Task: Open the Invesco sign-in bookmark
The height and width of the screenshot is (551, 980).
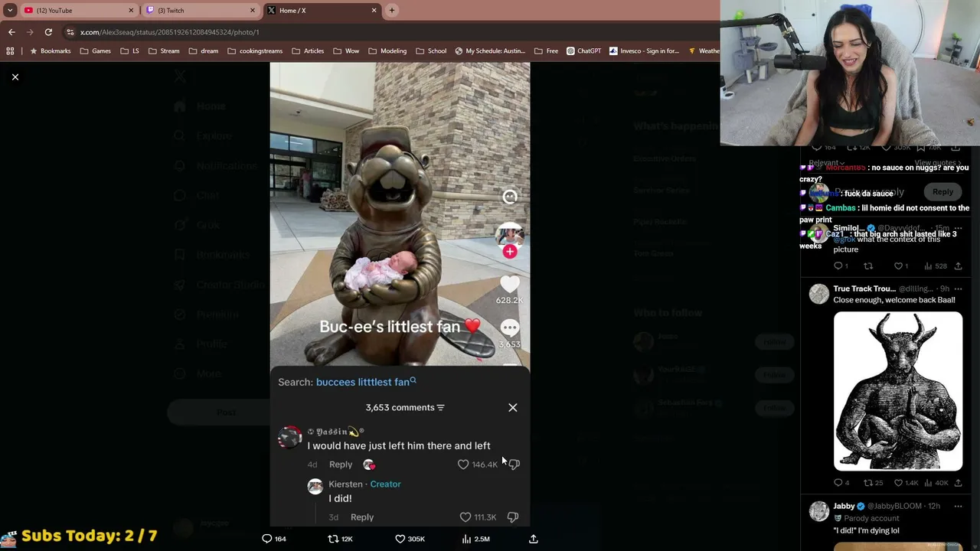Action: click(644, 51)
